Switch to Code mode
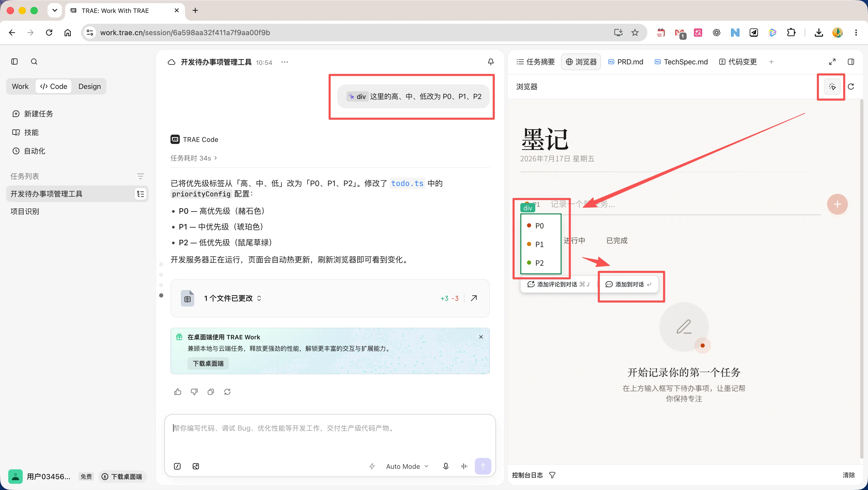This screenshot has width=868, height=490. coord(53,86)
